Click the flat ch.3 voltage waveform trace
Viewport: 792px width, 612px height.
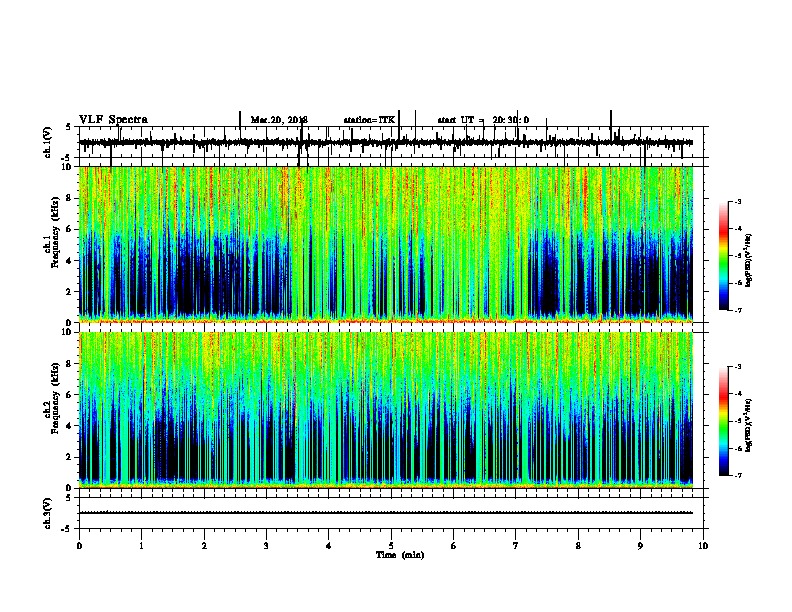click(386, 513)
